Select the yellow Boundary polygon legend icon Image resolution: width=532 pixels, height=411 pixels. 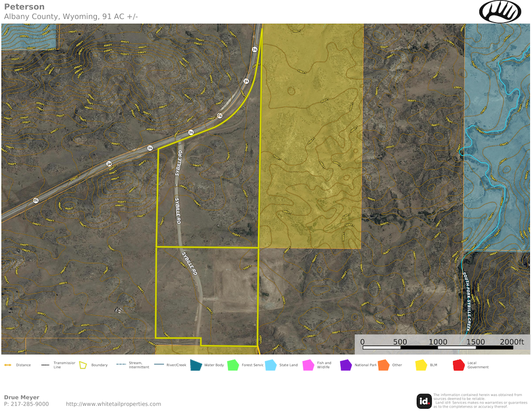coord(83,365)
